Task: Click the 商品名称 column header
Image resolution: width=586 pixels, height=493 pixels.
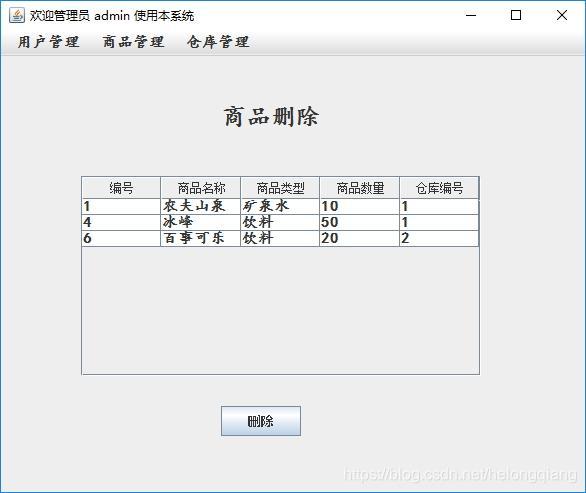Action: point(201,188)
